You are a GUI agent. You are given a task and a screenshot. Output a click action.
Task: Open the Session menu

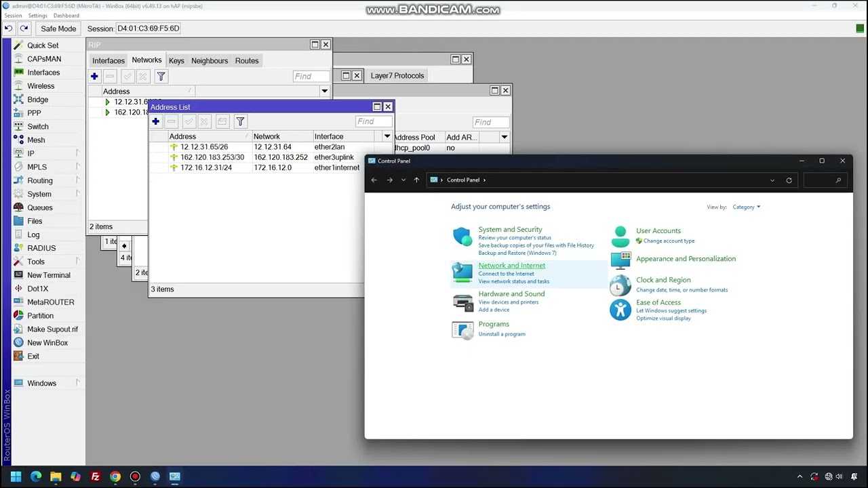pos(13,16)
